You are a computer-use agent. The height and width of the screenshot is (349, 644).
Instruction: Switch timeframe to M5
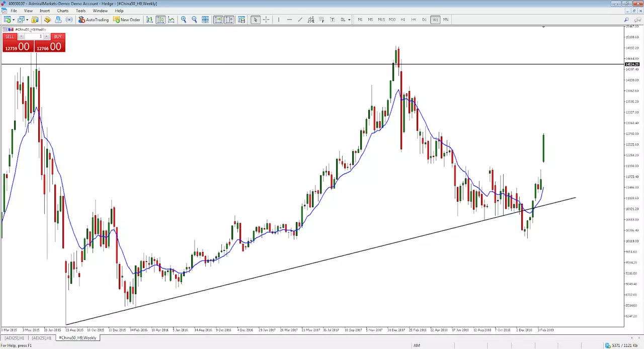(x=370, y=20)
